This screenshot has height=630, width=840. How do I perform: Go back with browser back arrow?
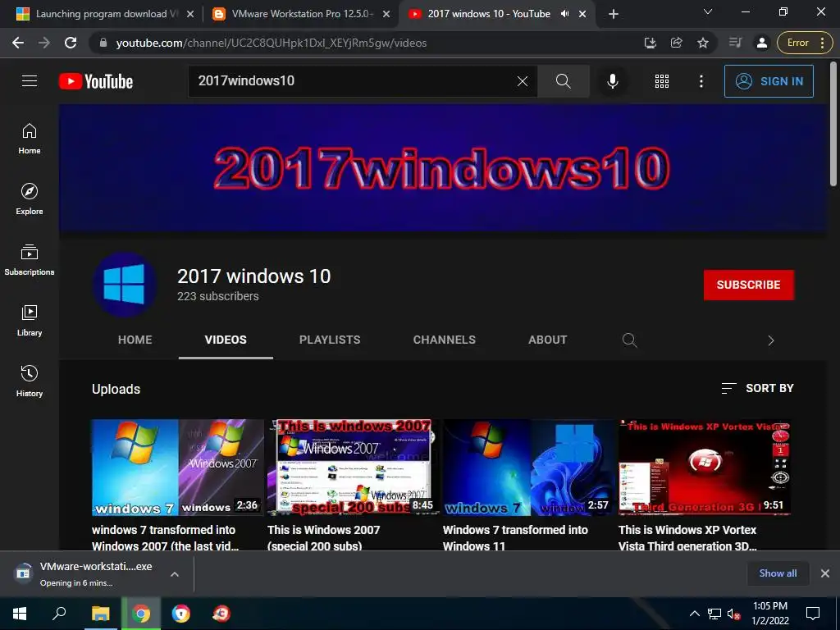[18, 43]
